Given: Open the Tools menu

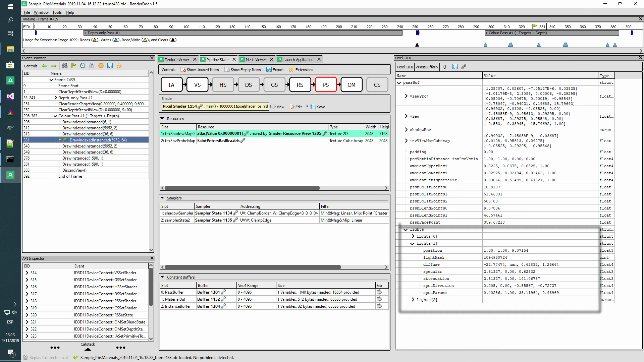Looking at the screenshot, I should [x=57, y=12].
